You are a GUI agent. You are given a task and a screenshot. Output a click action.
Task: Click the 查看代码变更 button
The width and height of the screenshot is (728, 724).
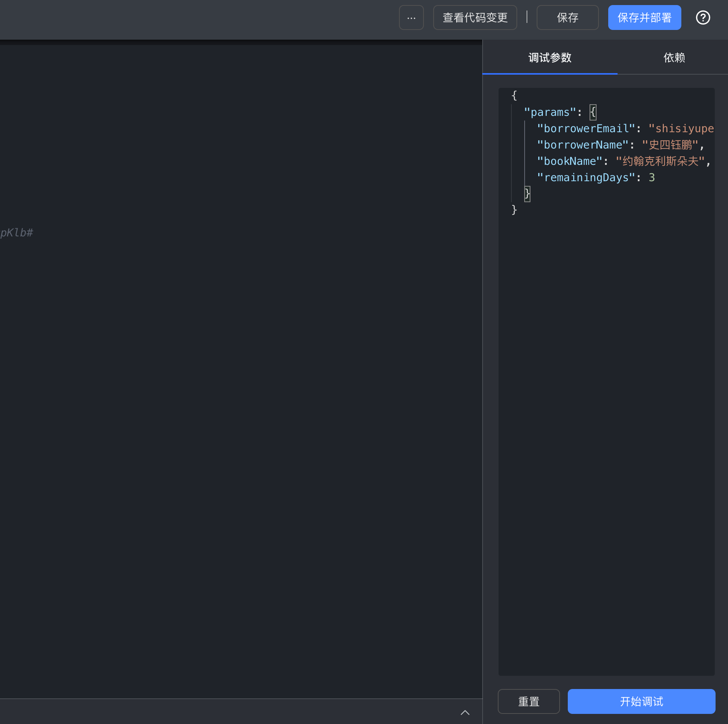point(475,18)
